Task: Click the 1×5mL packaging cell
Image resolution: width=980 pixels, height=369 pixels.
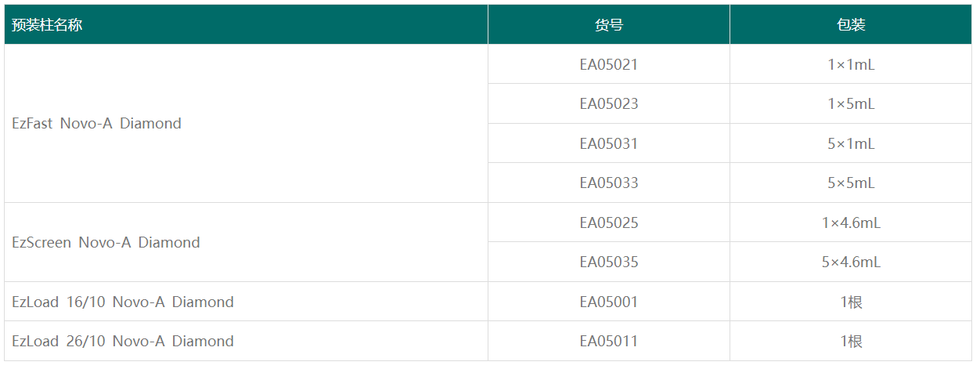Action: [x=851, y=104]
